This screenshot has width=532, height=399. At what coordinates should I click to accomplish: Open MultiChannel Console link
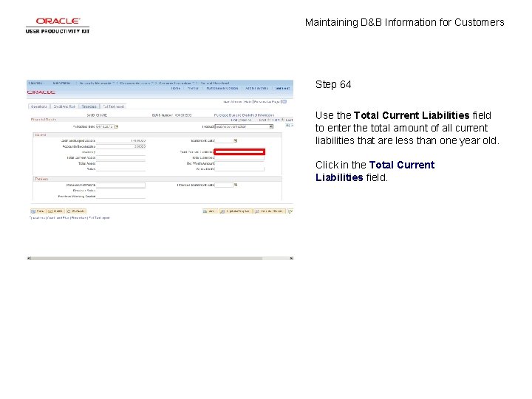pos(222,88)
